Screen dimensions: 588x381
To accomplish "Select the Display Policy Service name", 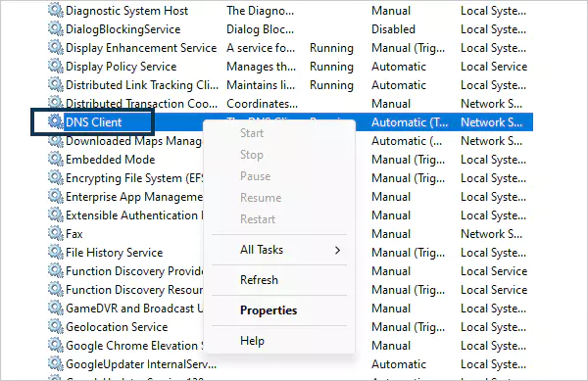I will point(122,67).
